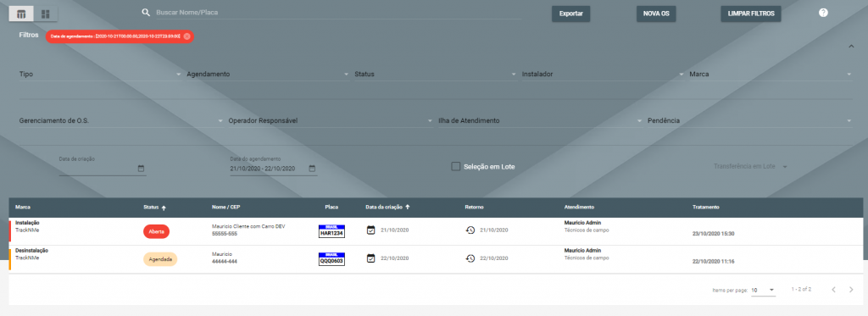Open Ilha de Atendimento dropdown
868x316 pixels.
tap(540, 120)
